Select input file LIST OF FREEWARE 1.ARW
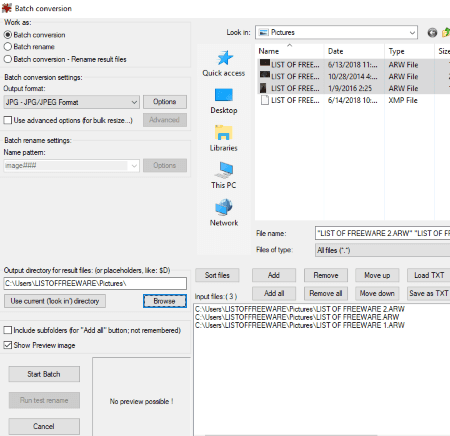The image size is (450, 436). coord(300,325)
